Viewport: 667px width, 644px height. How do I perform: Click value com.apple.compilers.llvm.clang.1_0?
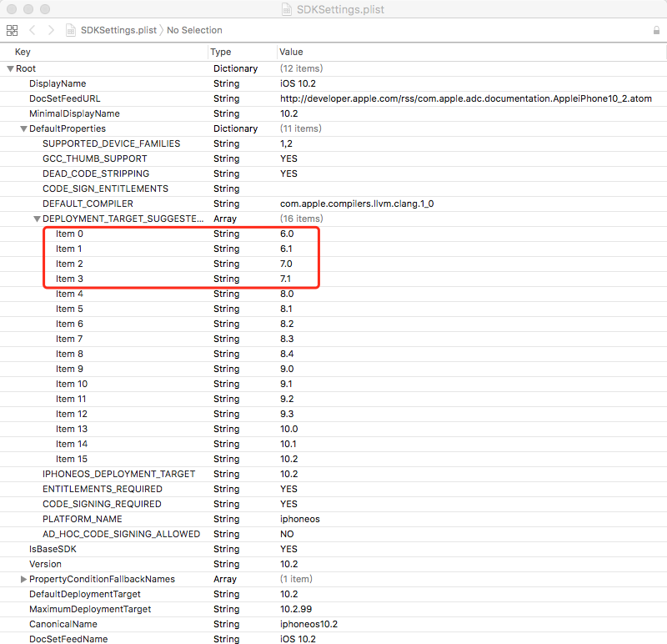click(x=357, y=204)
